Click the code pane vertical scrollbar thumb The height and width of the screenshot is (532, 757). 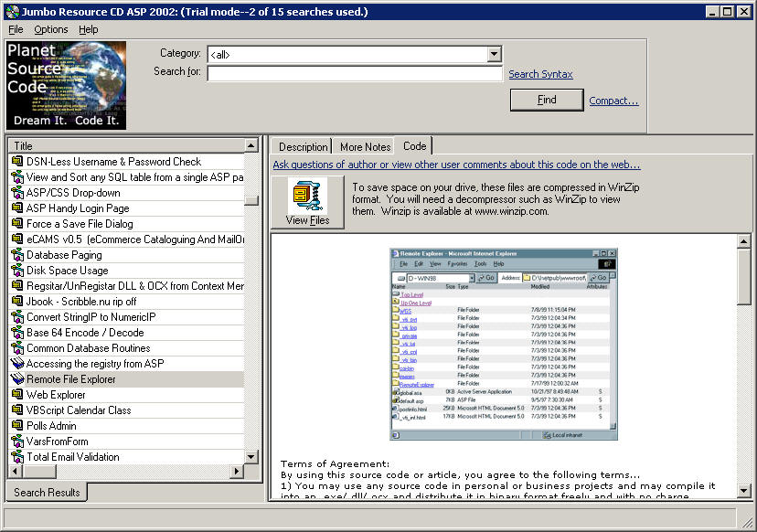[x=743, y=276]
